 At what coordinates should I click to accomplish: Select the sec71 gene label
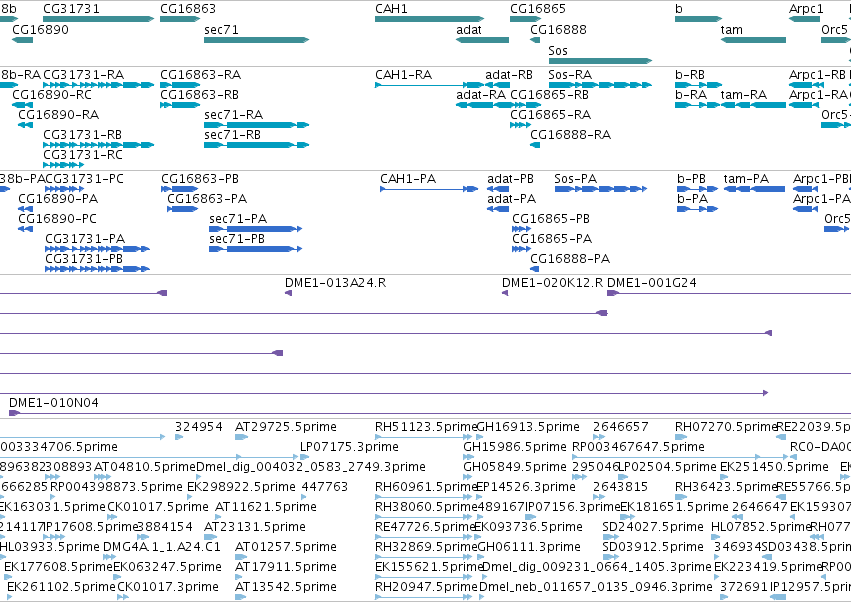(221, 29)
